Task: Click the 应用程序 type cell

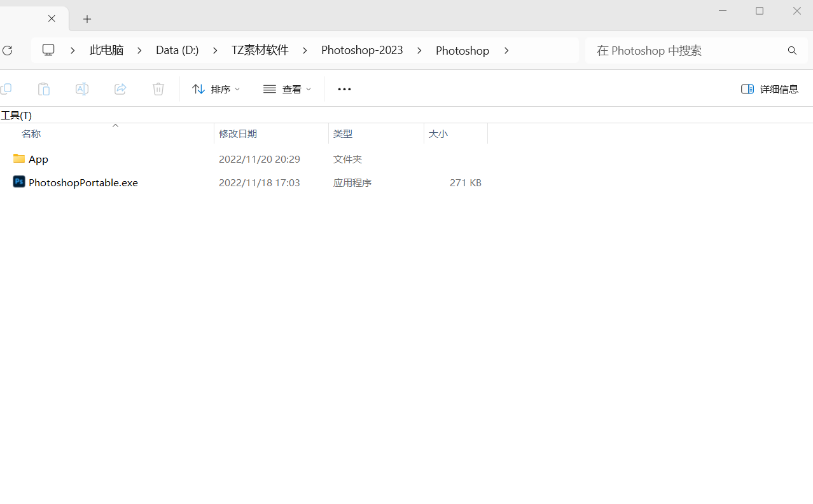Action: [352, 182]
